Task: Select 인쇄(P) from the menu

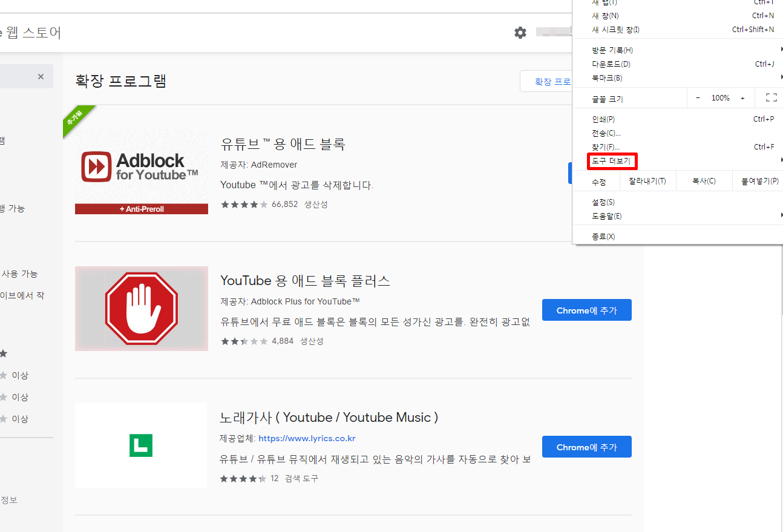Action: (x=678, y=119)
